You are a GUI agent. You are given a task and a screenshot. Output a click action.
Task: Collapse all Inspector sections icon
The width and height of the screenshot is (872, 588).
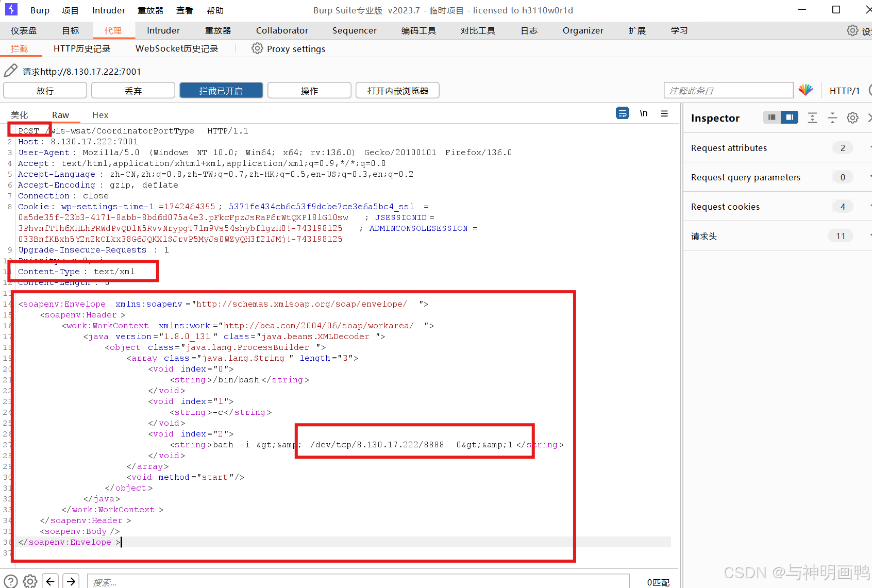[832, 117]
